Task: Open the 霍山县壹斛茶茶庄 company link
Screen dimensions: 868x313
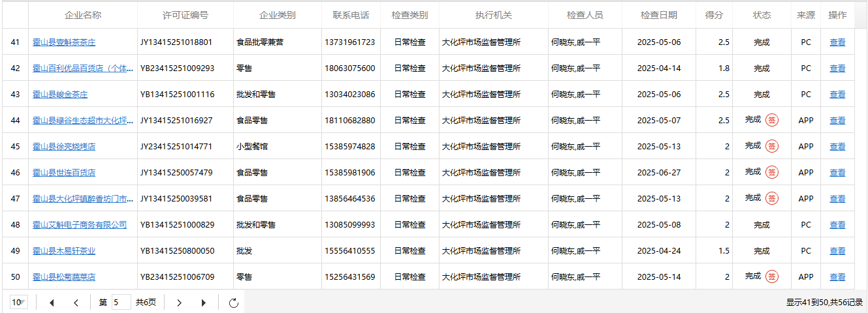Action: (64, 42)
